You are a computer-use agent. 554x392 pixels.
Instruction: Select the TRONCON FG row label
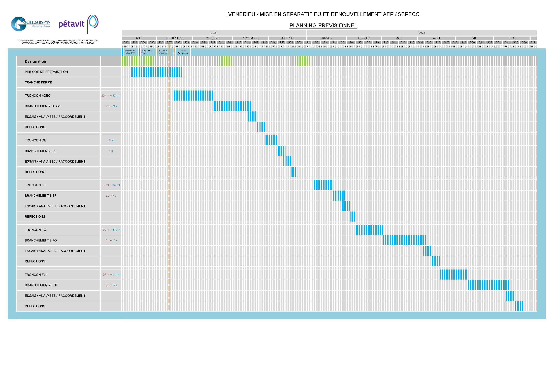tap(36, 230)
